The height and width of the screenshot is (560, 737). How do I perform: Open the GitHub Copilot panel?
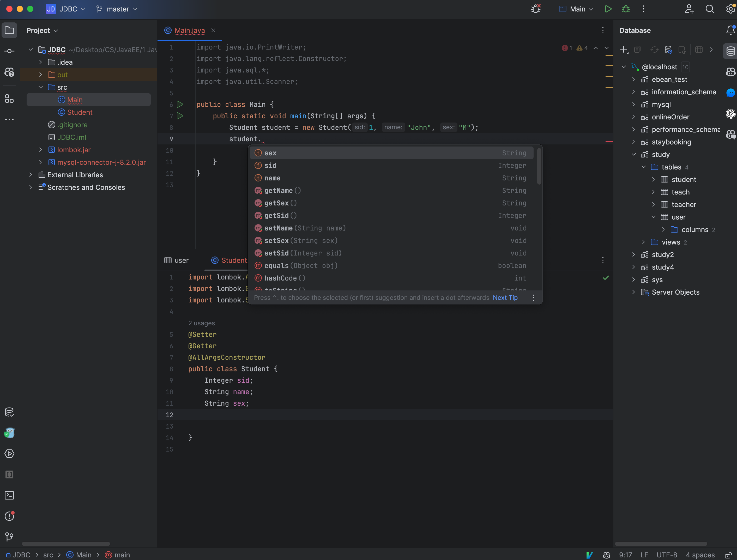731,72
